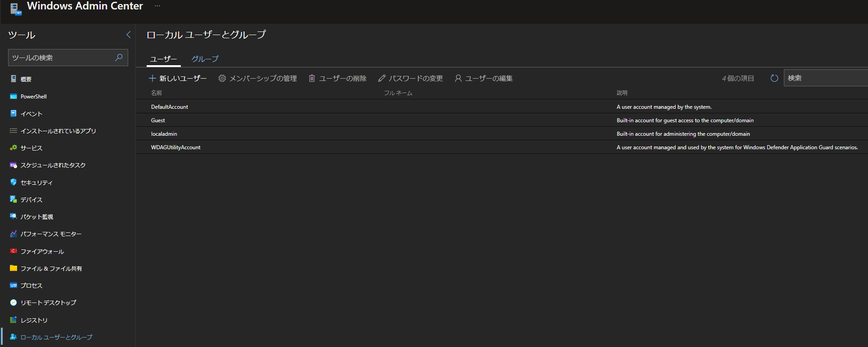Screen dimensions: 868x347
Task: Click the ローカル ユーザーとグループ people icon
Action: pos(13,337)
